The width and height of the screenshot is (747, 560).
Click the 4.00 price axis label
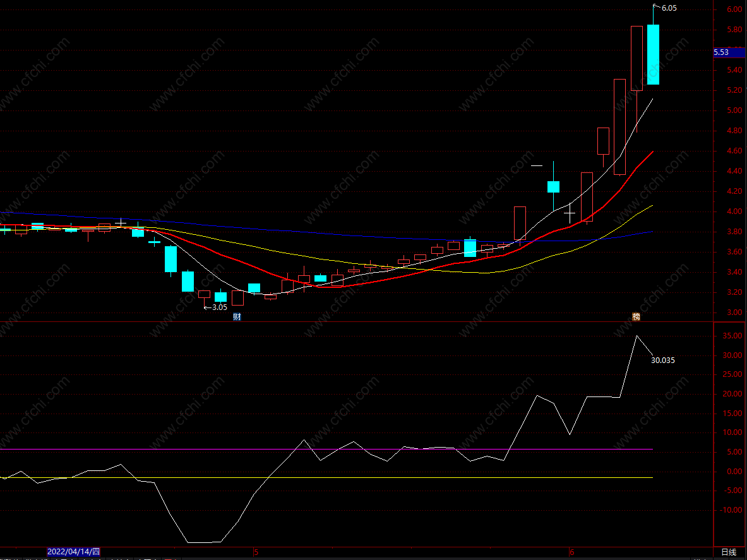click(x=734, y=211)
